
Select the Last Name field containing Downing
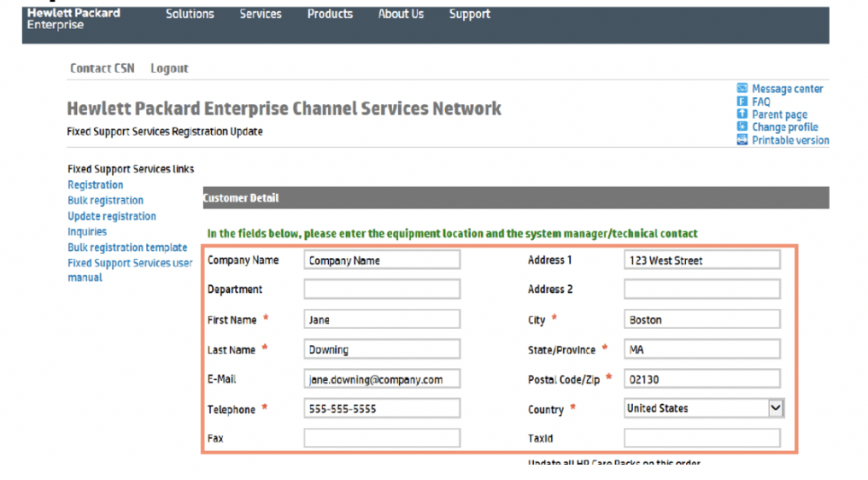pos(382,349)
